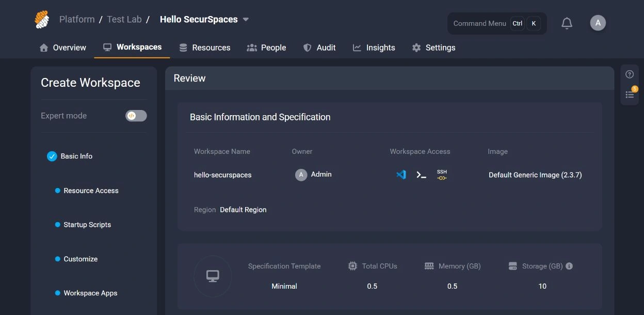Go to the Customize step
Screen dimensions: 644x315
coord(81,259)
